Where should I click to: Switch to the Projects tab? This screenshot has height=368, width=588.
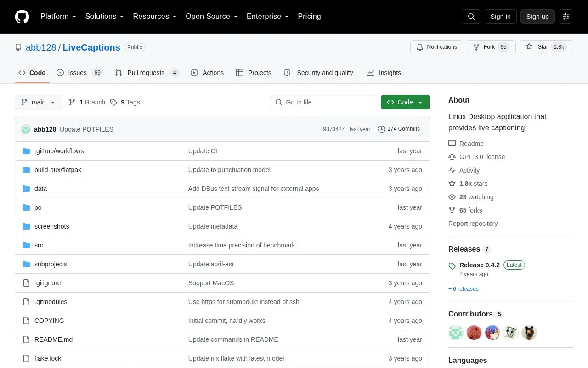254,73
